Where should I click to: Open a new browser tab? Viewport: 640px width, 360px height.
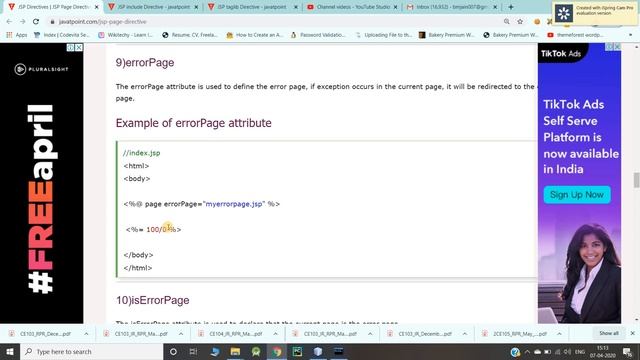511,7
